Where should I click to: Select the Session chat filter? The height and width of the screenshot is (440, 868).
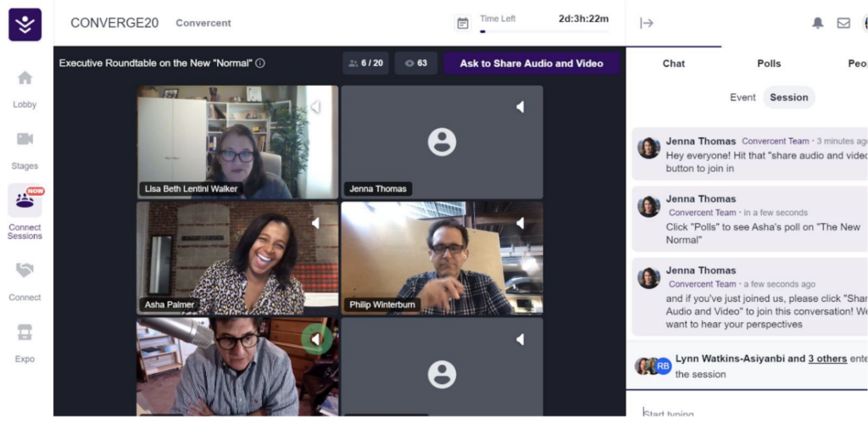788,97
